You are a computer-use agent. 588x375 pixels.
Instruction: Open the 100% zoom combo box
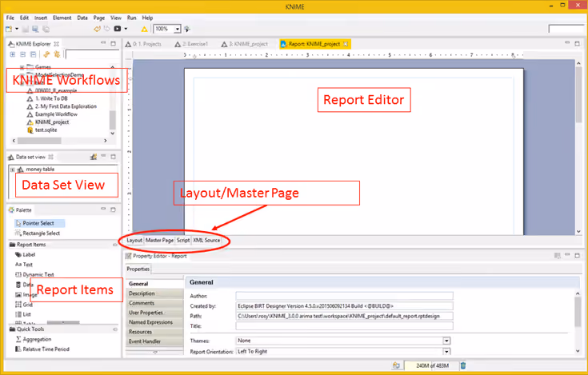tap(178, 29)
